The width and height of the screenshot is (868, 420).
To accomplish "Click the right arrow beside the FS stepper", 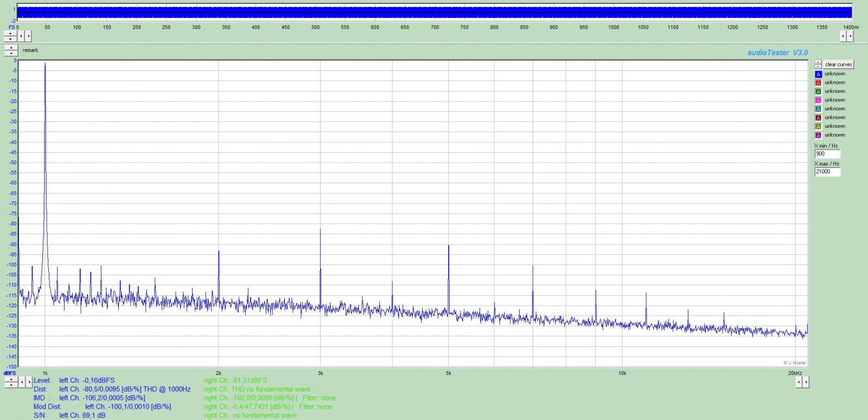I will click(x=28, y=36).
